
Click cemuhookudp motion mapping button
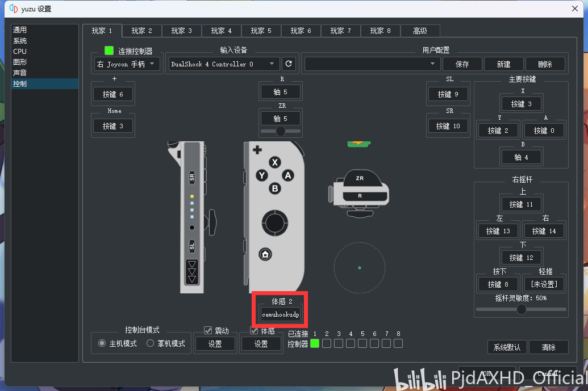point(281,314)
